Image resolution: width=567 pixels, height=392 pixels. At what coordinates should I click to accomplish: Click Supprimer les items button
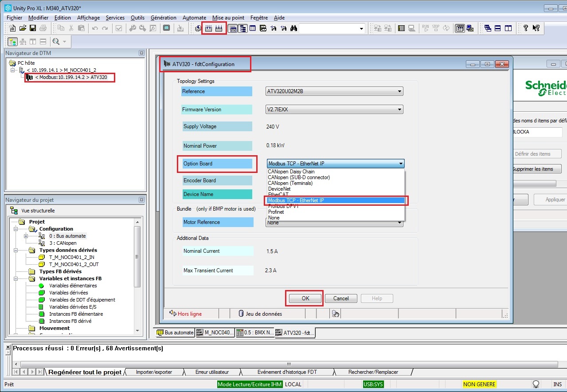532,169
